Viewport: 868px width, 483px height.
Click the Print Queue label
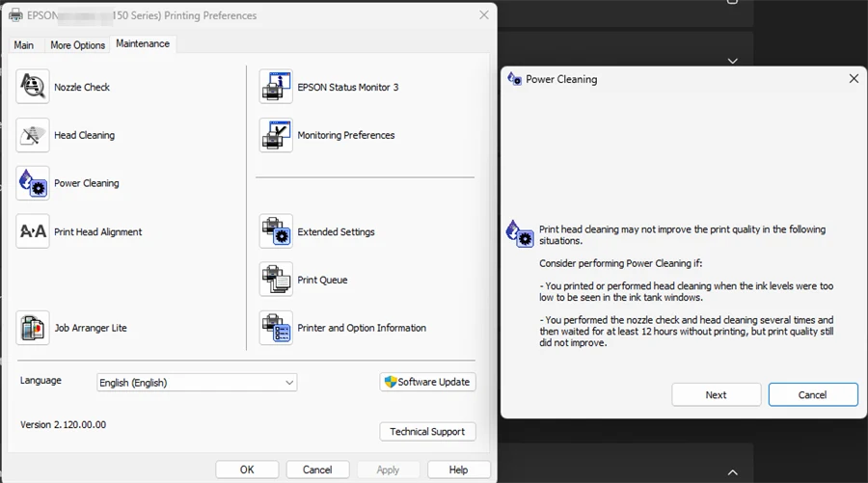pos(322,280)
